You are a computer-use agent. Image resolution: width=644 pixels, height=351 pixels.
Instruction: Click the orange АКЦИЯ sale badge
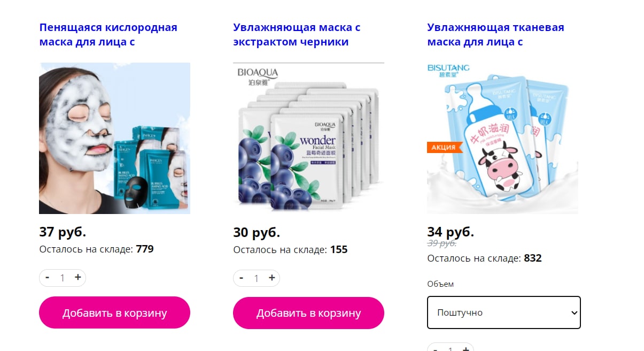pyautogui.click(x=445, y=147)
